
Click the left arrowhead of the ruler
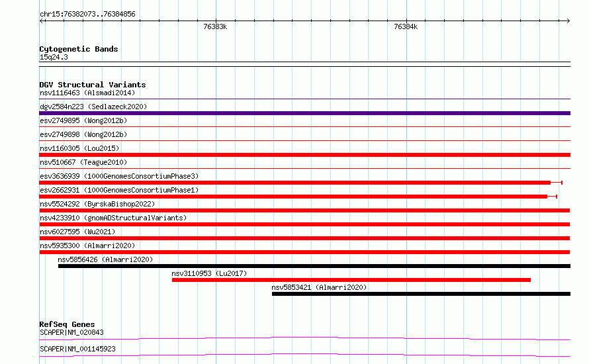[x=42, y=21]
